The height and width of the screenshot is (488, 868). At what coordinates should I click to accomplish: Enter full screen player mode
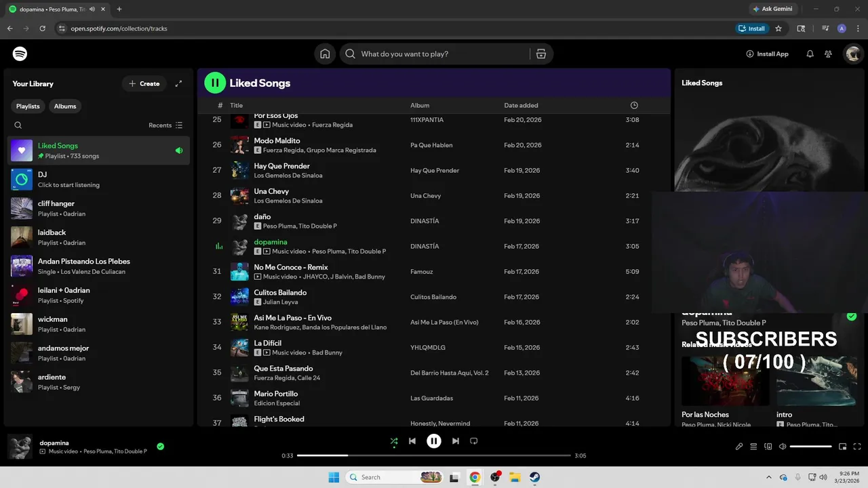(x=857, y=447)
